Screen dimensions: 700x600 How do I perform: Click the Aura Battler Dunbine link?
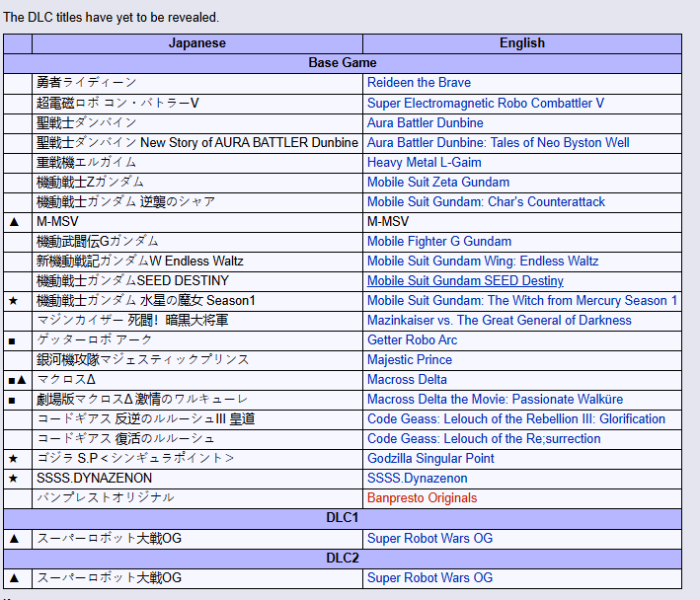425,122
